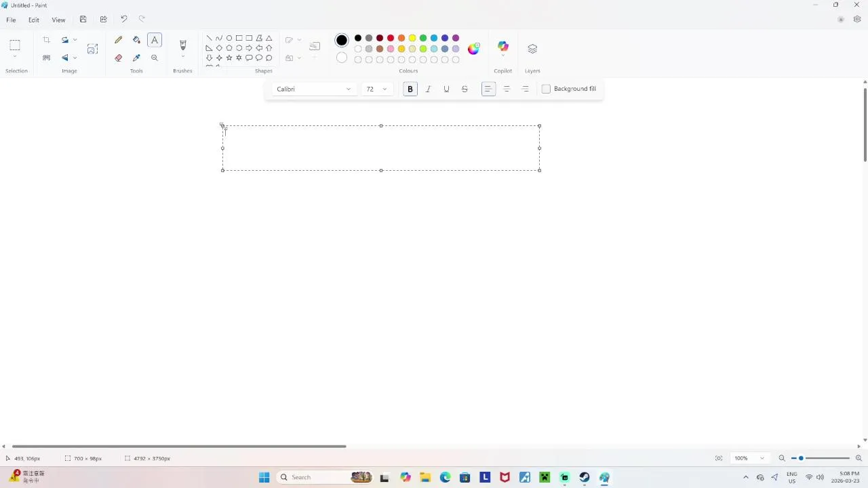Expand the Selection options chevron
This screenshot has height=488, width=868.
click(x=15, y=57)
